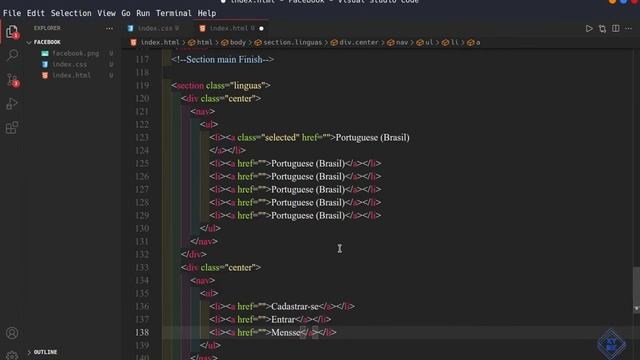Click the facebook.png file icon
640x360 pixels.
click(45, 53)
